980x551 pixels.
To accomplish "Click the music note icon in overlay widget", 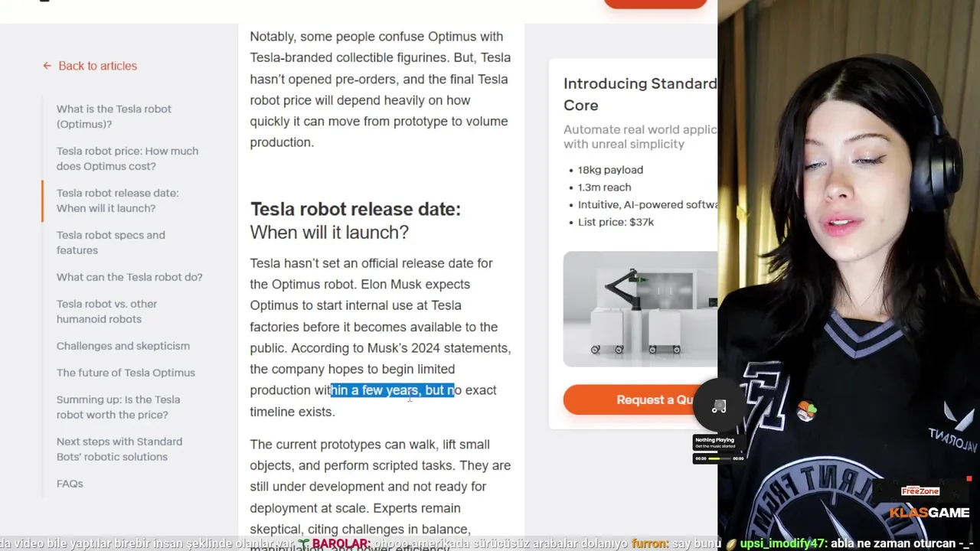I will click(719, 407).
